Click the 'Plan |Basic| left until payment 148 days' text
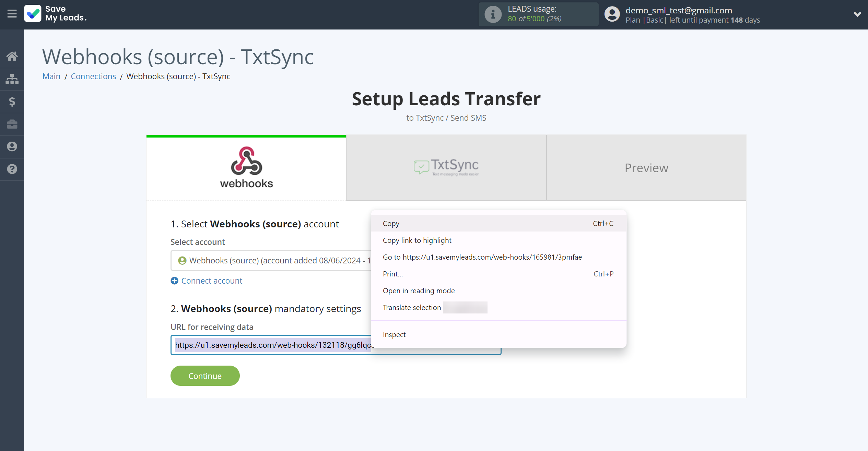Viewport: 868px width, 451px height. [x=692, y=20]
